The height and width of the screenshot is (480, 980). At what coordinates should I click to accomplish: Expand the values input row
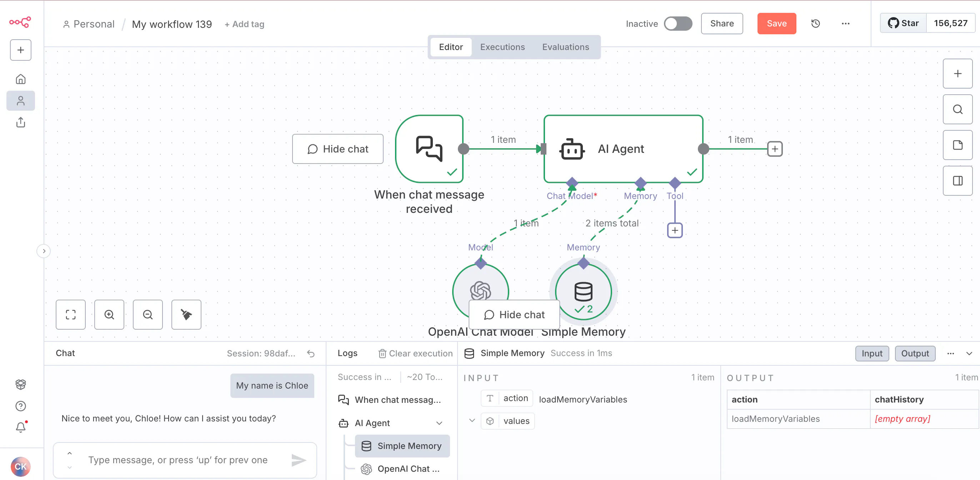(472, 420)
